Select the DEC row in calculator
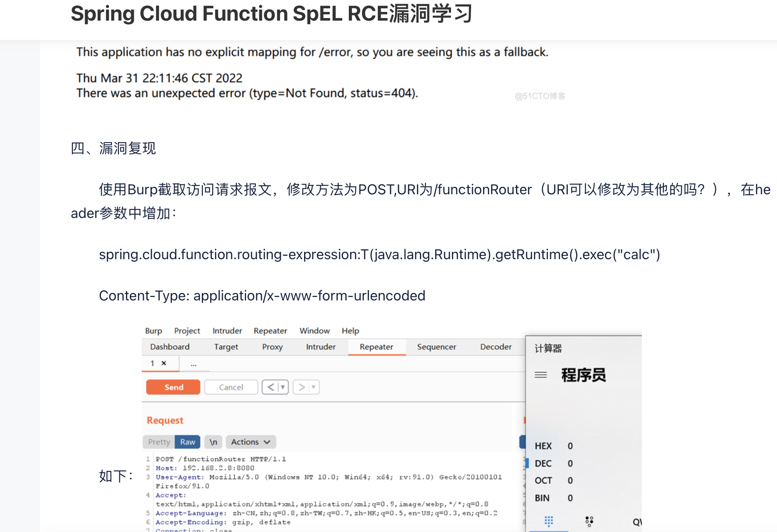Viewport: 777px width, 532px height. pos(554,464)
